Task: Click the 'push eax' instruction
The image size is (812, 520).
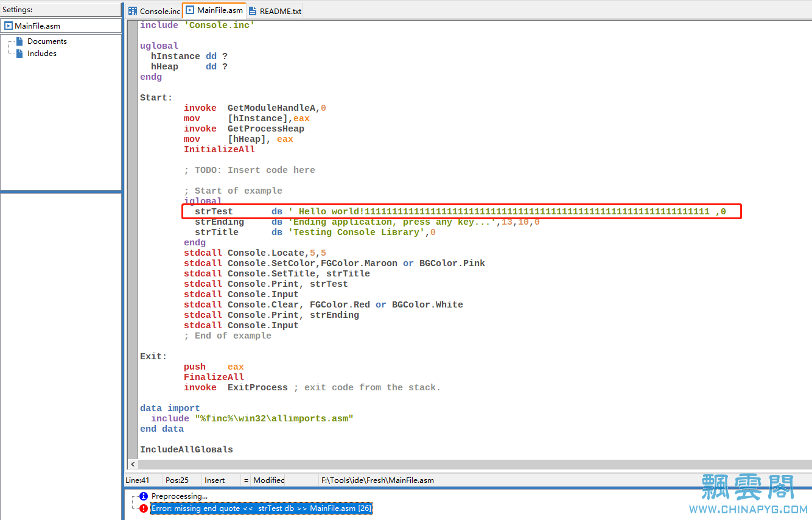Action: [x=214, y=367]
